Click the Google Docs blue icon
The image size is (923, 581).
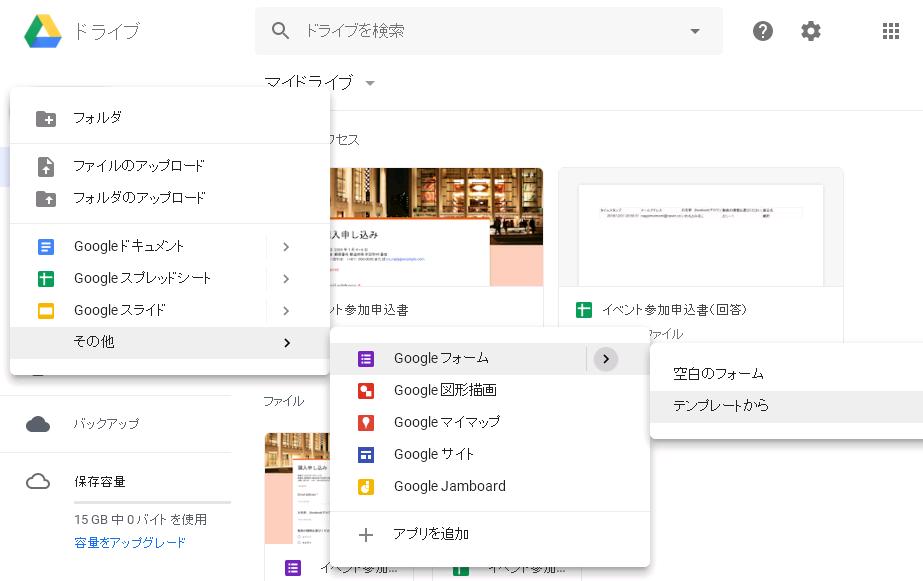point(46,247)
